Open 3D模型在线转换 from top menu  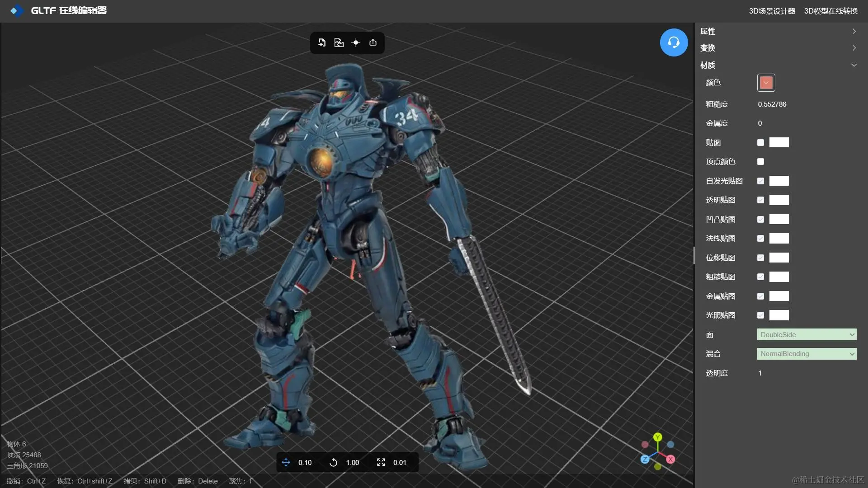pyautogui.click(x=830, y=11)
